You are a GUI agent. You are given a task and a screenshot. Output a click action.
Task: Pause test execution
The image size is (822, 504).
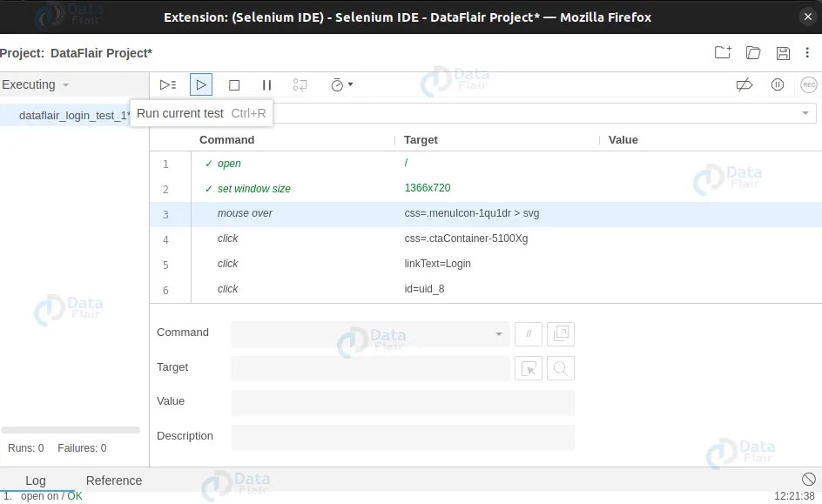266,84
